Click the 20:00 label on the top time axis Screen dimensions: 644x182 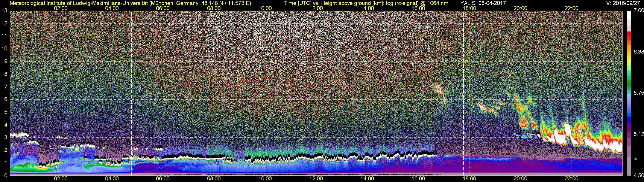coord(521,8)
